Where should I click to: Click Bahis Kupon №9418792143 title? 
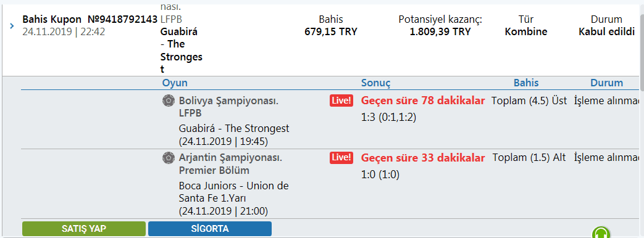pyautogui.click(x=90, y=19)
